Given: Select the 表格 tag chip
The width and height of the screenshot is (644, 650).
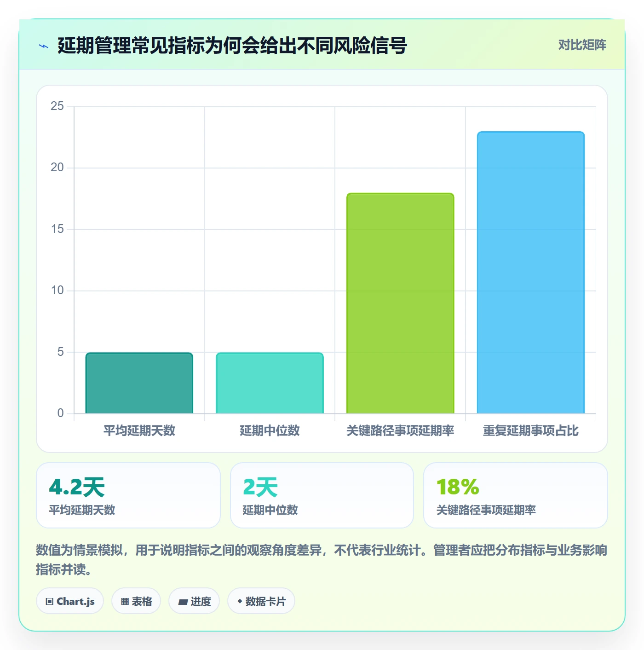Looking at the screenshot, I should 136,601.
